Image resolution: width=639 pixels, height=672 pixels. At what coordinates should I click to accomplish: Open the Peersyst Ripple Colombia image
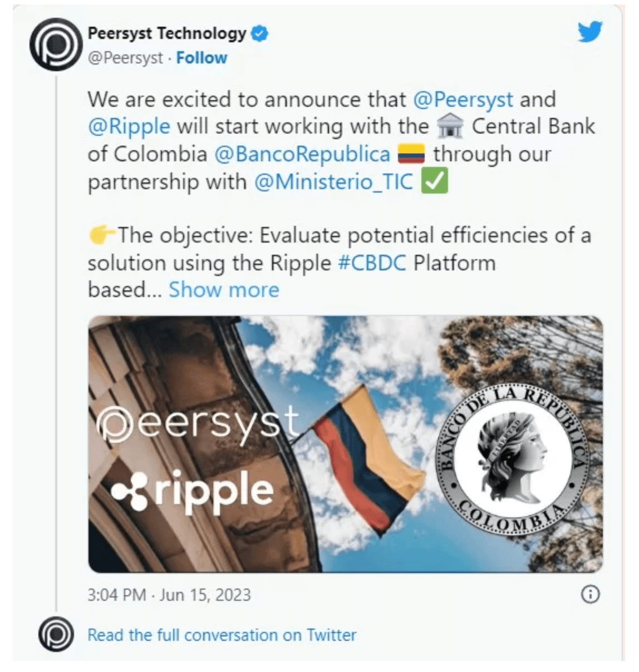click(x=345, y=444)
